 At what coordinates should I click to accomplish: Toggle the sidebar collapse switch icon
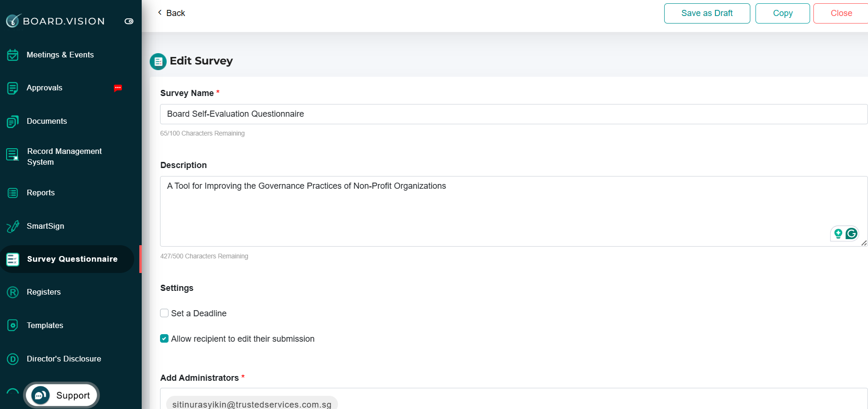pyautogui.click(x=129, y=21)
